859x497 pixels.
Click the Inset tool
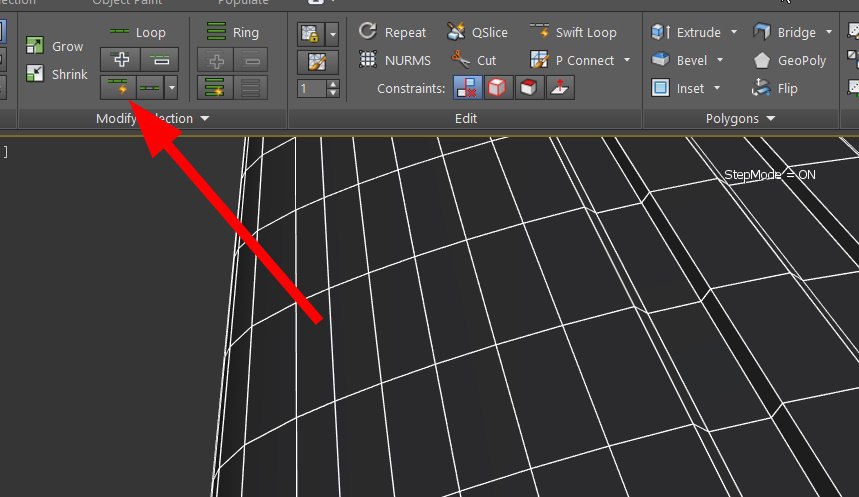[678, 88]
